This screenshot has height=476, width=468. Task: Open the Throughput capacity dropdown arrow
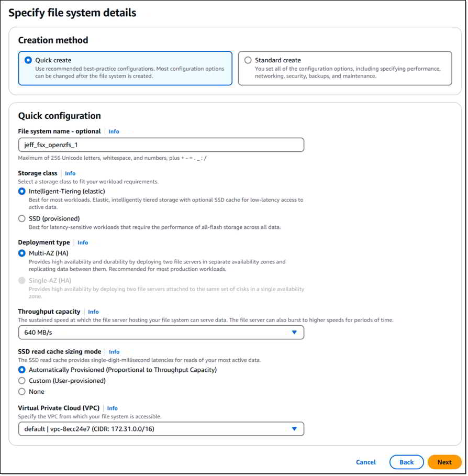[x=294, y=333]
